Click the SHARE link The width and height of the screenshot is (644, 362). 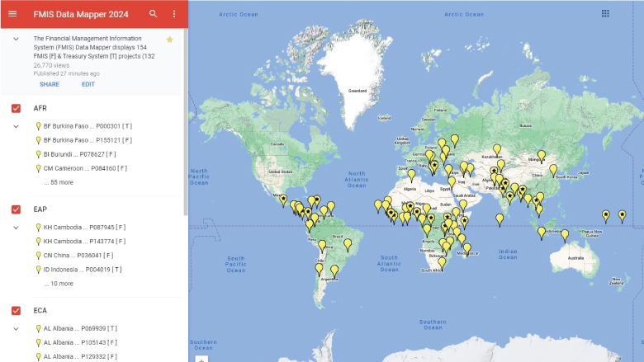pyautogui.click(x=50, y=84)
